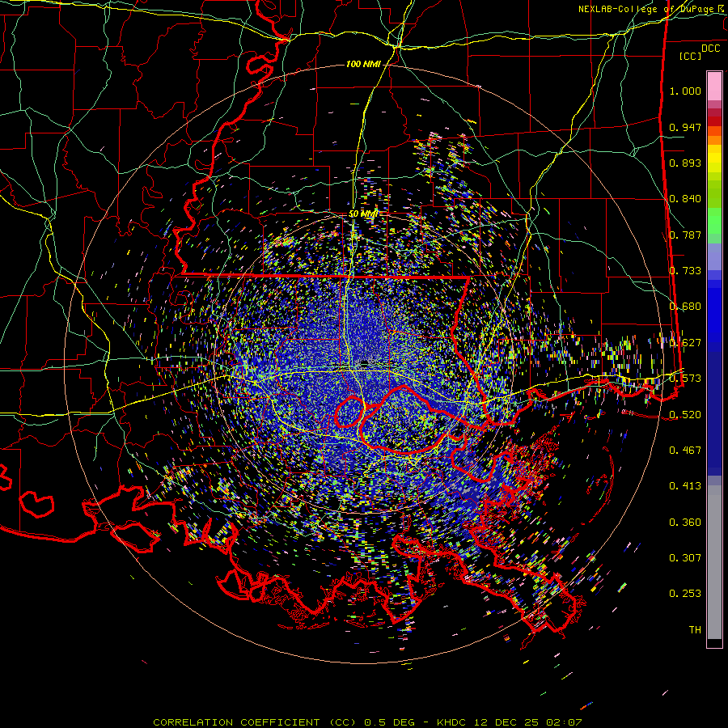
Task: Click the TH threshold label
Action: tap(695, 630)
